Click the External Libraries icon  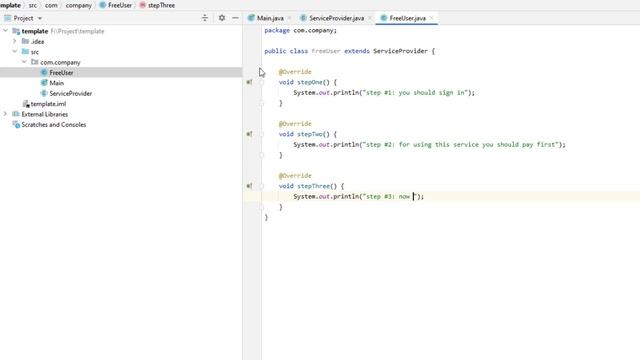[16, 114]
